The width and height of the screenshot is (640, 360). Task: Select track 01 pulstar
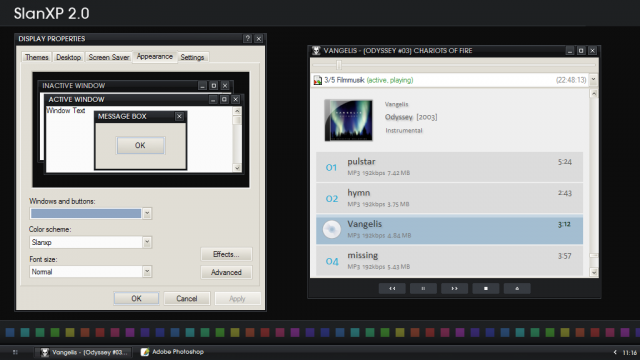tap(449, 167)
